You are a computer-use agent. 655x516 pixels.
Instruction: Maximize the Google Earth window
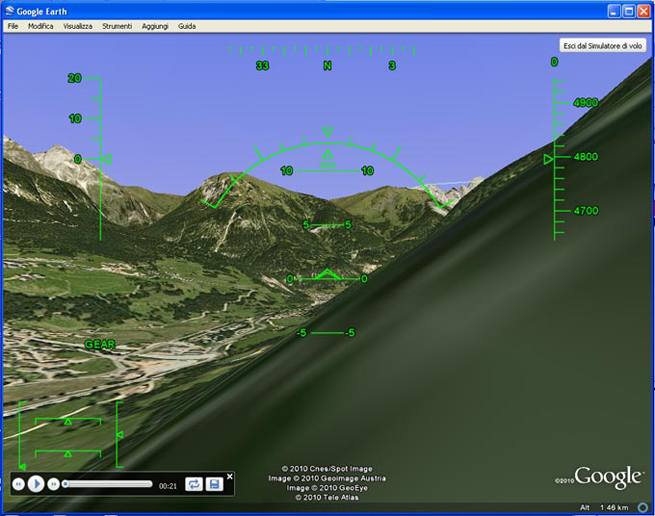(x=629, y=11)
